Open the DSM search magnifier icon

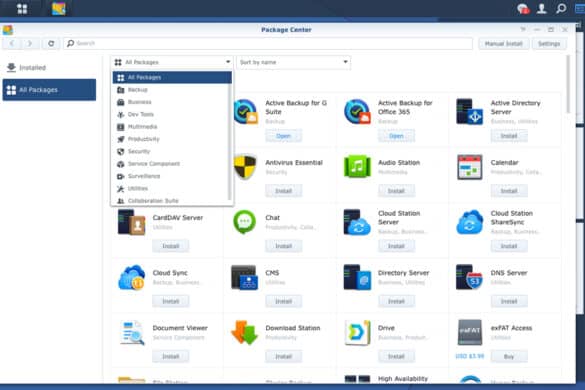pyautogui.click(x=561, y=8)
